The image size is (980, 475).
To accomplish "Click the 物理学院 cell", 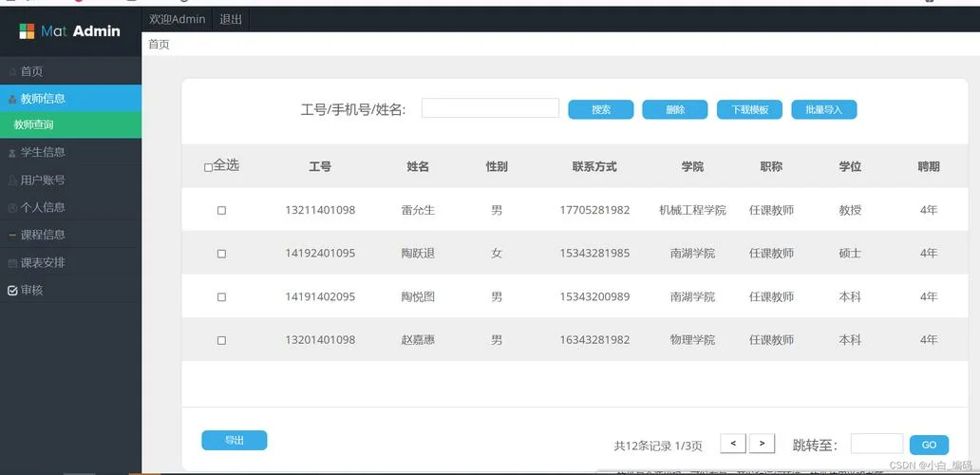I will pos(692,340).
